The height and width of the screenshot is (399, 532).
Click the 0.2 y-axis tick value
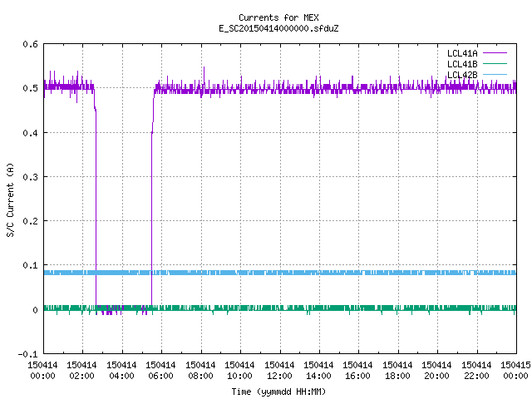(x=30, y=221)
